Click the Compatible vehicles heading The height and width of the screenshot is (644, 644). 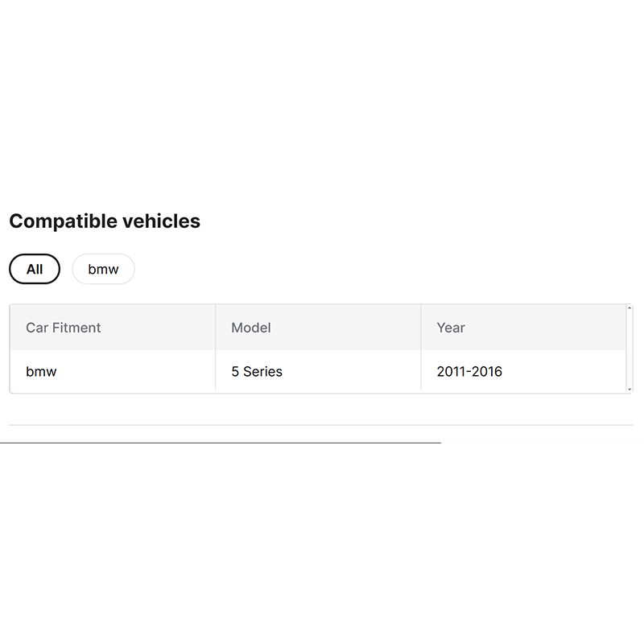pos(105,221)
